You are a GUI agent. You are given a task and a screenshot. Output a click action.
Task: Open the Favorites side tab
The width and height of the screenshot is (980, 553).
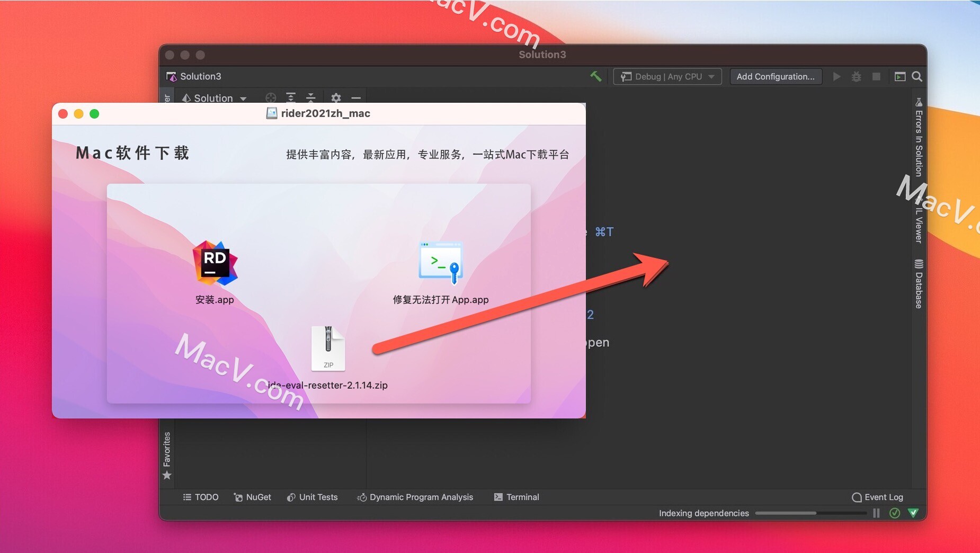pyautogui.click(x=167, y=456)
